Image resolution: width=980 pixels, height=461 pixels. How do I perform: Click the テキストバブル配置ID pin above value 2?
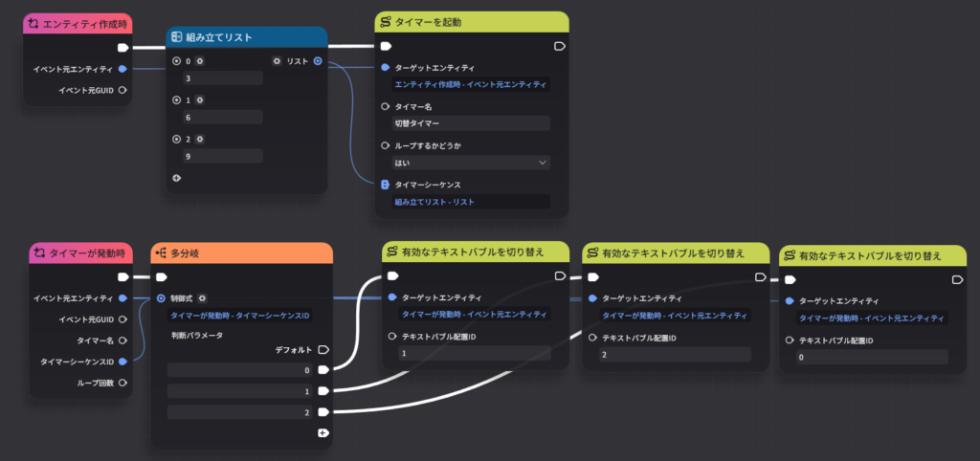coord(592,338)
